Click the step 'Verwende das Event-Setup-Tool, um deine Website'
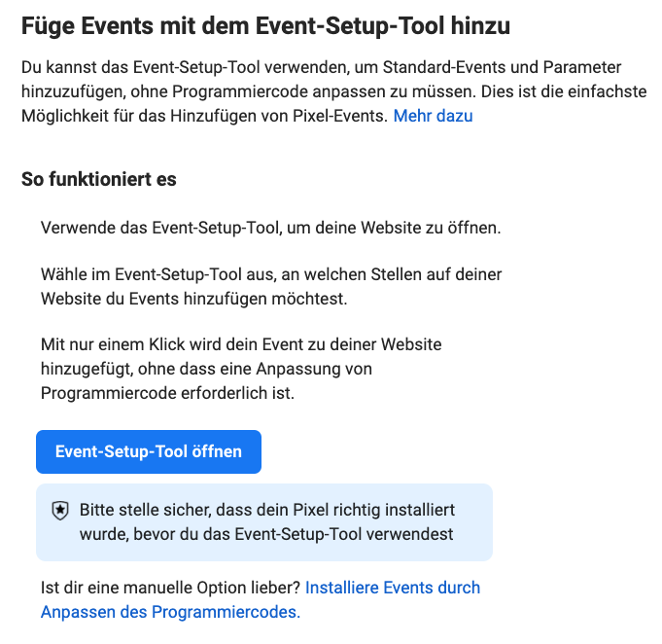 (x=270, y=228)
